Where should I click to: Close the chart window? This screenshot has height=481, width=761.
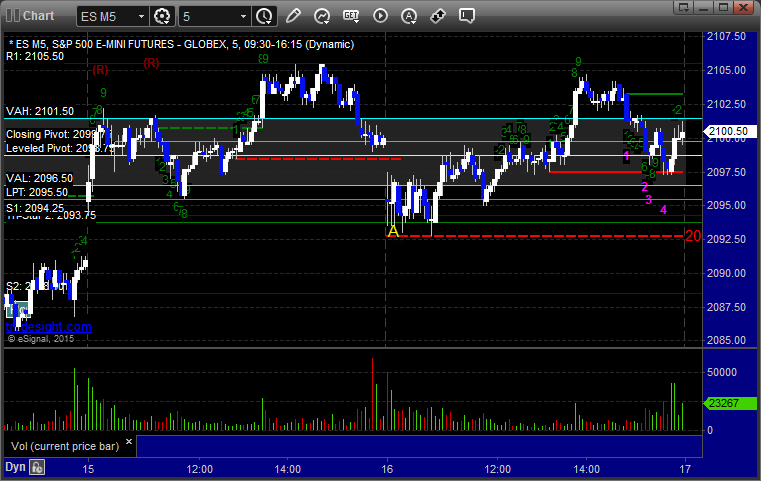click(x=743, y=7)
